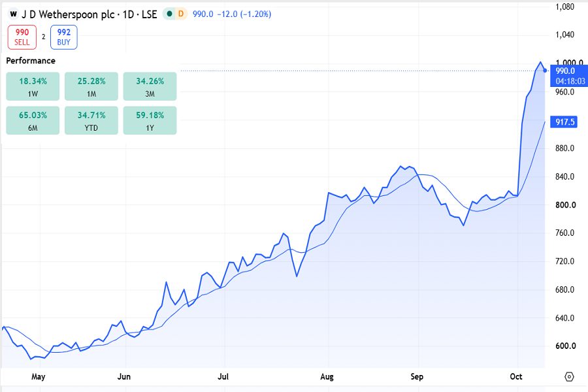This screenshot has width=588, height=392.
Task: Click the 880.0 price scale label
Action: pyautogui.click(x=564, y=148)
